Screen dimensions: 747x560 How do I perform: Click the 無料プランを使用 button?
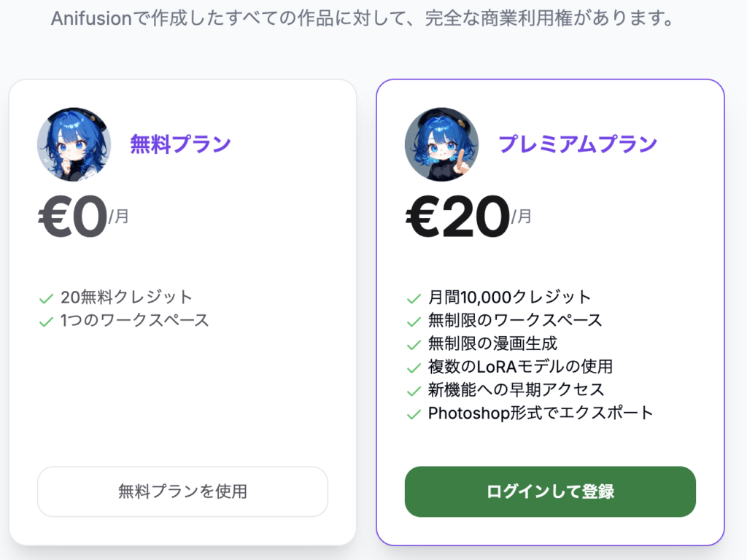182,491
